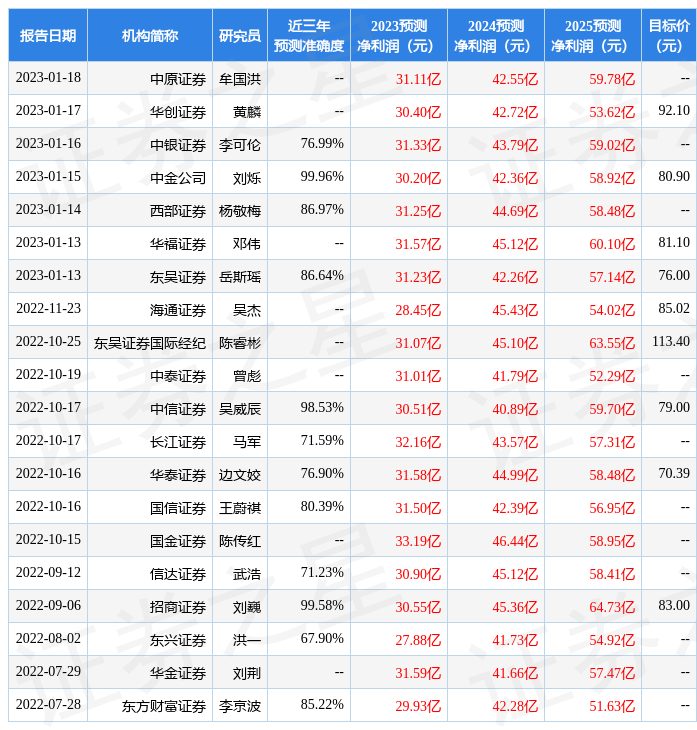
Task: Click accuracy value 99.96%
Action: click(x=322, y=176)
